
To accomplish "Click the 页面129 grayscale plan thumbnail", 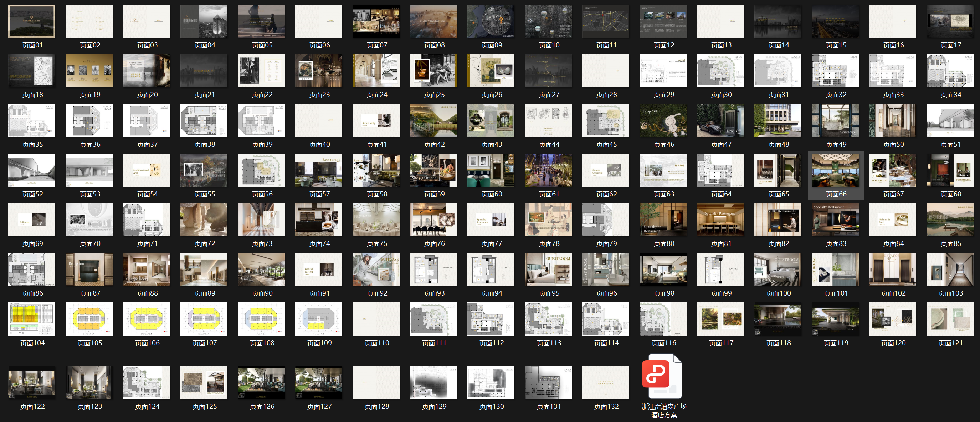I will coord(433,383).
